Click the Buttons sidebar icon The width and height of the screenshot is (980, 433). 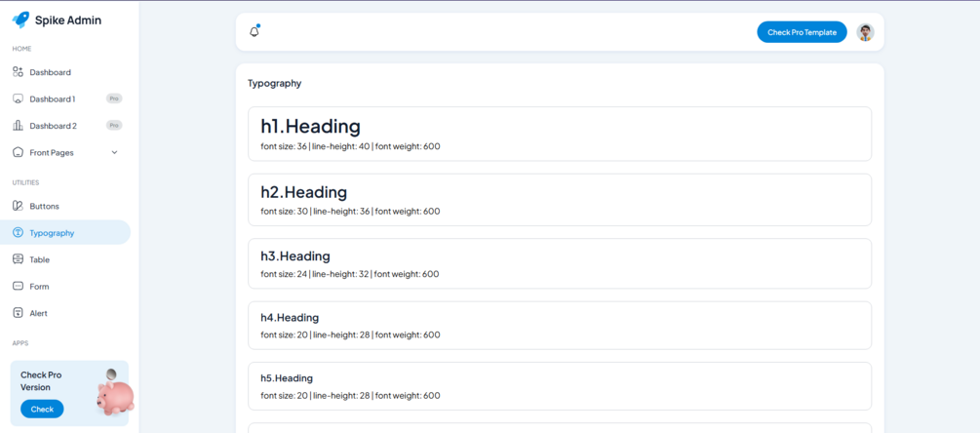[x=19, y=206]
